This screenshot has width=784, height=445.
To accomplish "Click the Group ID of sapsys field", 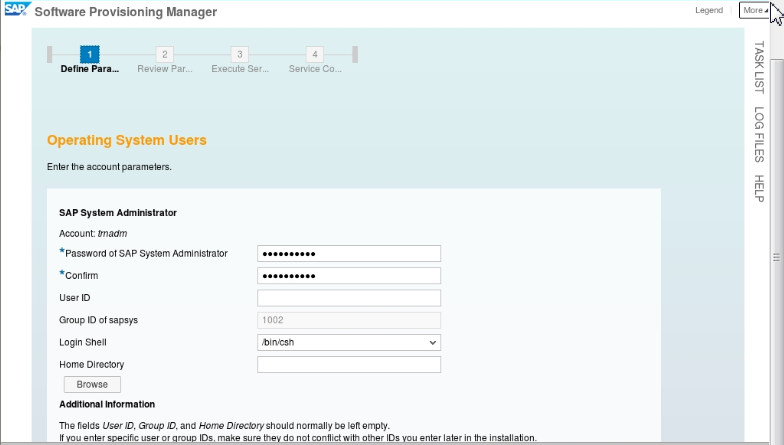I will click(x=349, y=320).
